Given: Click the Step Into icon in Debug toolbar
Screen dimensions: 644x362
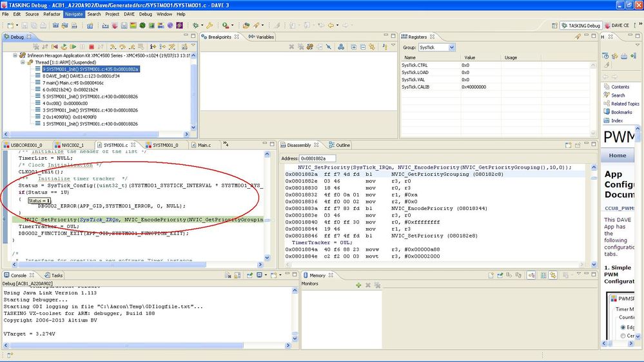Looking at the screenshot, I should coord(112,47).
